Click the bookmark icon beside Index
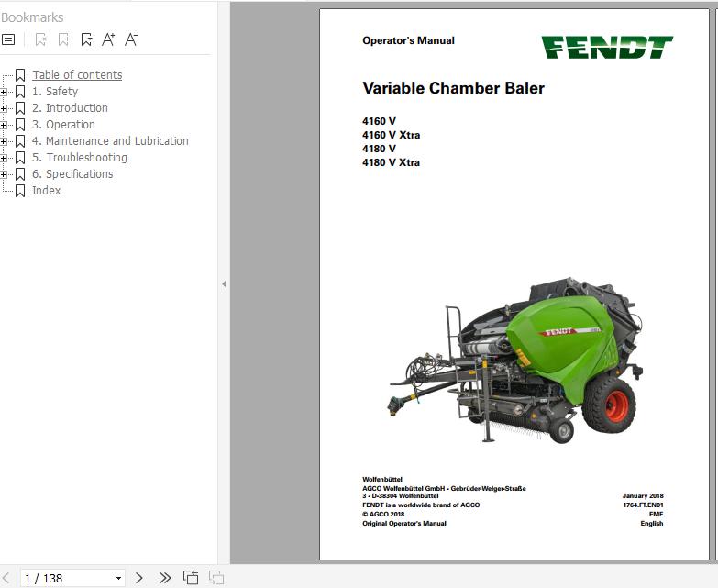718x588 pixels. 20,191
